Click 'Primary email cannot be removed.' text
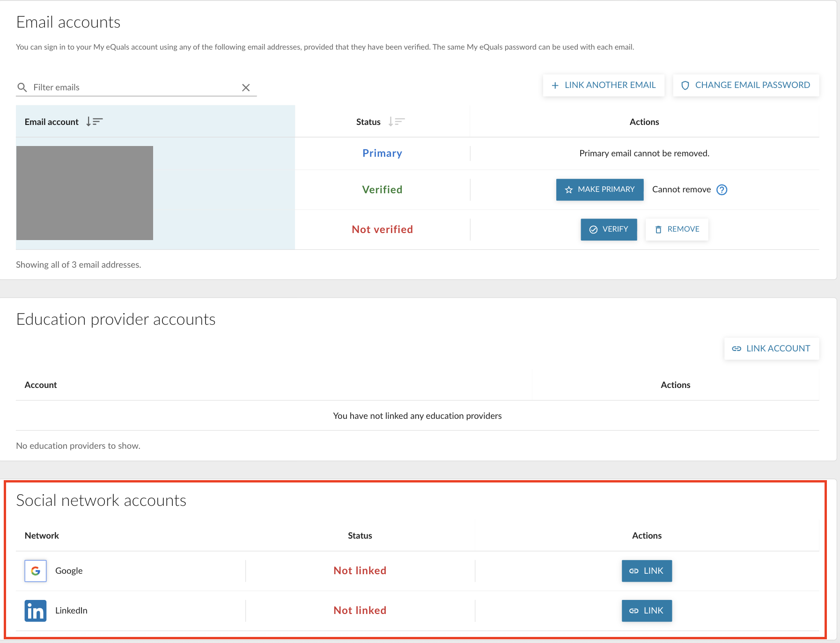Screen dimensions: 840x643 pyautogui.click(x=644, y=153)
